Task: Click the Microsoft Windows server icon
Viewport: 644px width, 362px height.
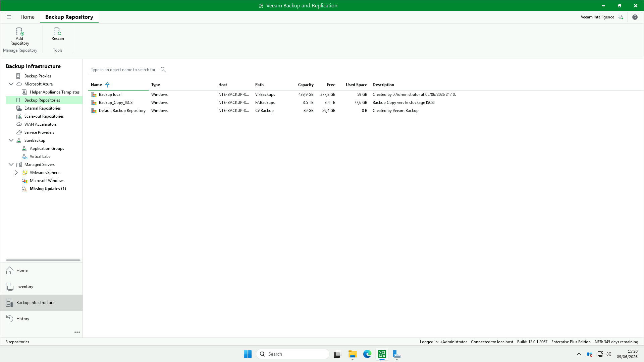Action: [24, 181]
